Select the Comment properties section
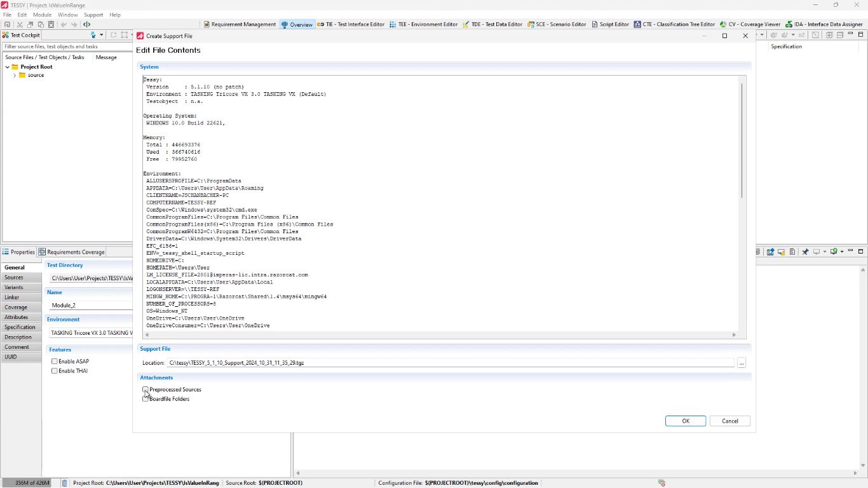 tap(22, 347)
